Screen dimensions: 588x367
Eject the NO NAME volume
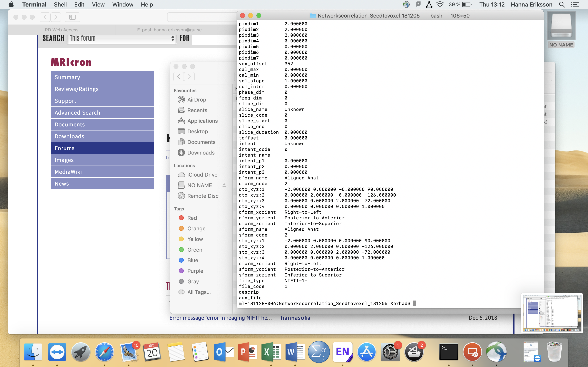coord(224,185)
